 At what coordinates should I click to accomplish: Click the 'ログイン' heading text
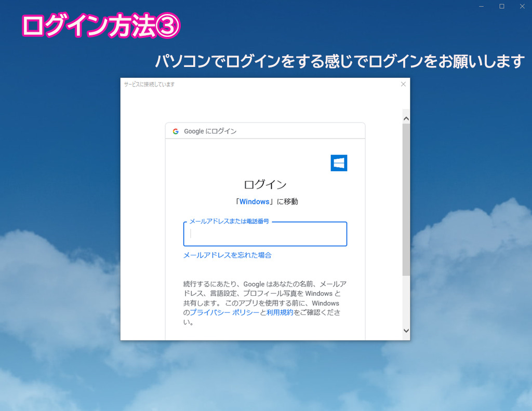click(x=265, y=185)
